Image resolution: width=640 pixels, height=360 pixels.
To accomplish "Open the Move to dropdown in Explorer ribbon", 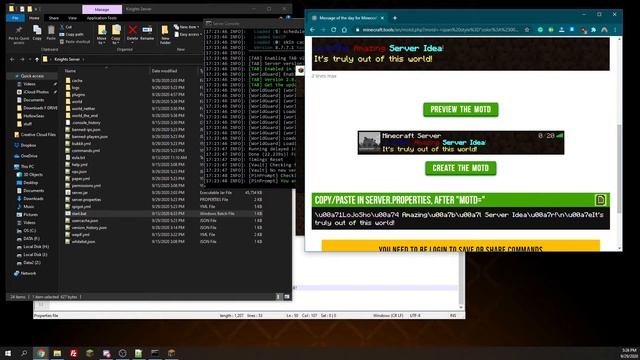I will click(x=102, y=35).
